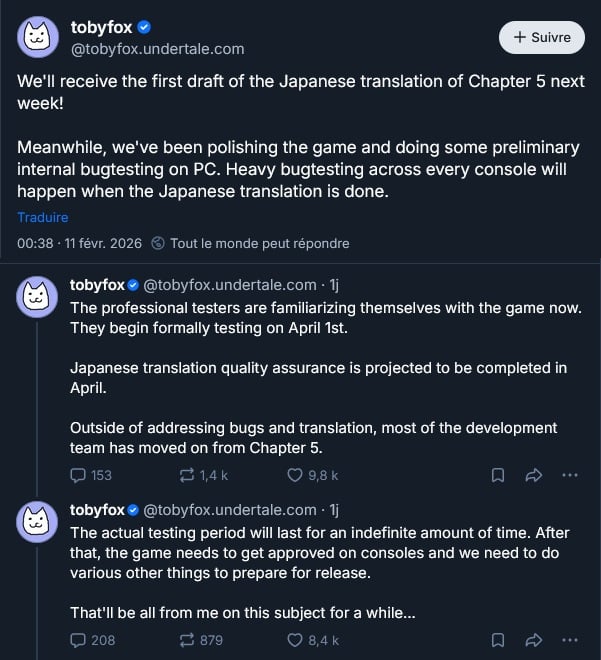Open more options on professional testers reply
Image resolution: width=601 pixels, height=660 pixels.
click(570, 475)
